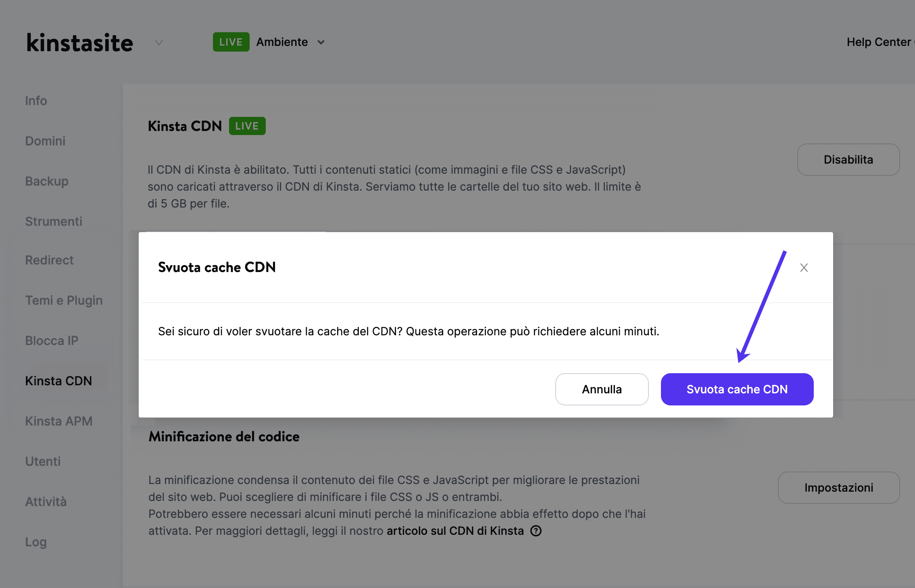
Task: Click the LIVE badge next to Kinsta CDN
Action: click(x=247, y=126)
